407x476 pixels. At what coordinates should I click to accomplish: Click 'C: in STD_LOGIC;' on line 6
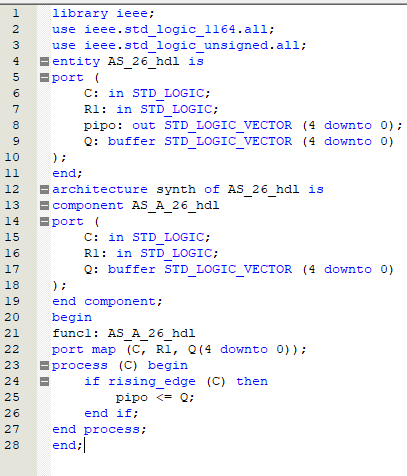(x=147, y=94)
